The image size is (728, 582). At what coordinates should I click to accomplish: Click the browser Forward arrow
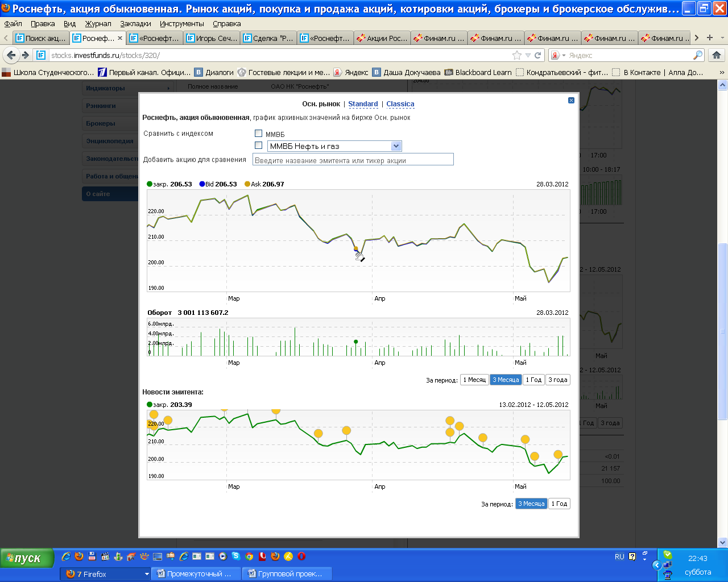25,55
